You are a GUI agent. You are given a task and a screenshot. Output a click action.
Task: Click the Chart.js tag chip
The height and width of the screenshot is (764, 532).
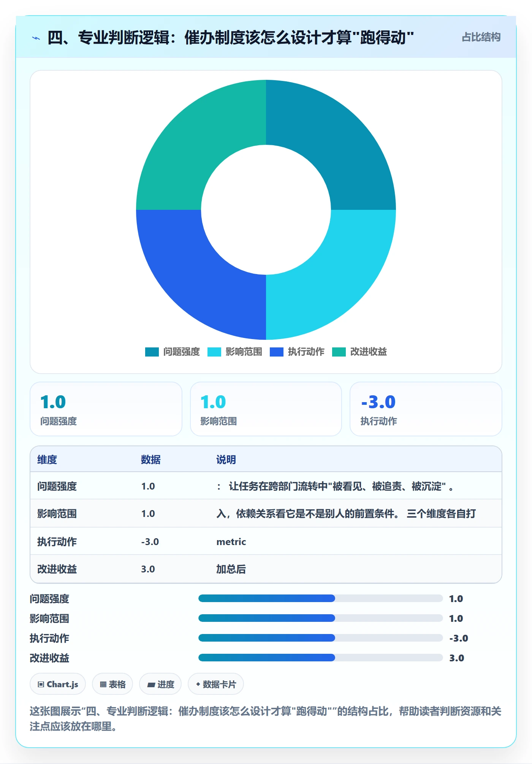[x=58, y=684]
